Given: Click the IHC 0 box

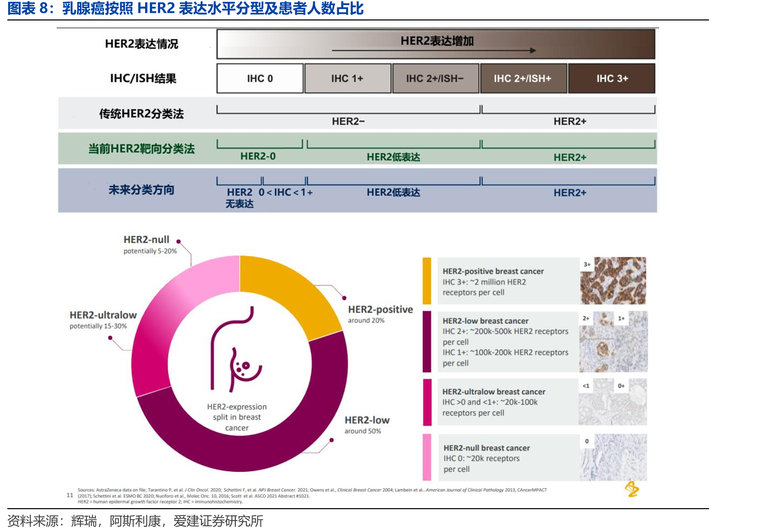Looking at the screenshot, I should coord(260,78).
